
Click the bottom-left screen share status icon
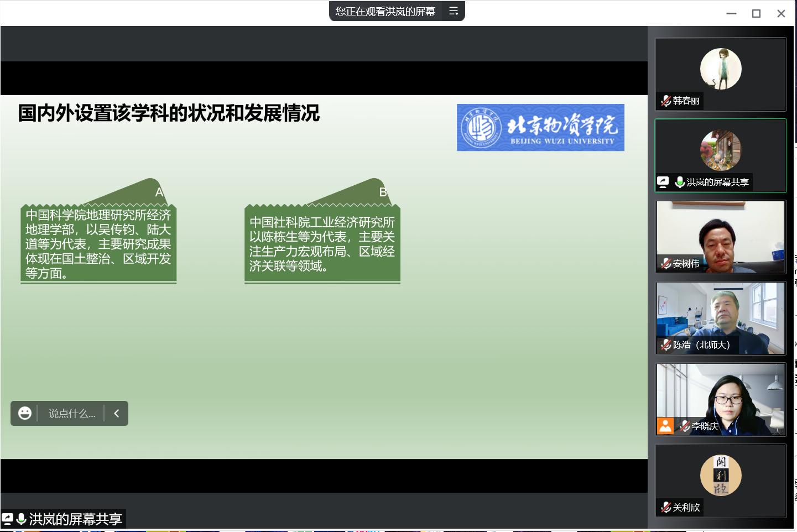click(7, 519)
